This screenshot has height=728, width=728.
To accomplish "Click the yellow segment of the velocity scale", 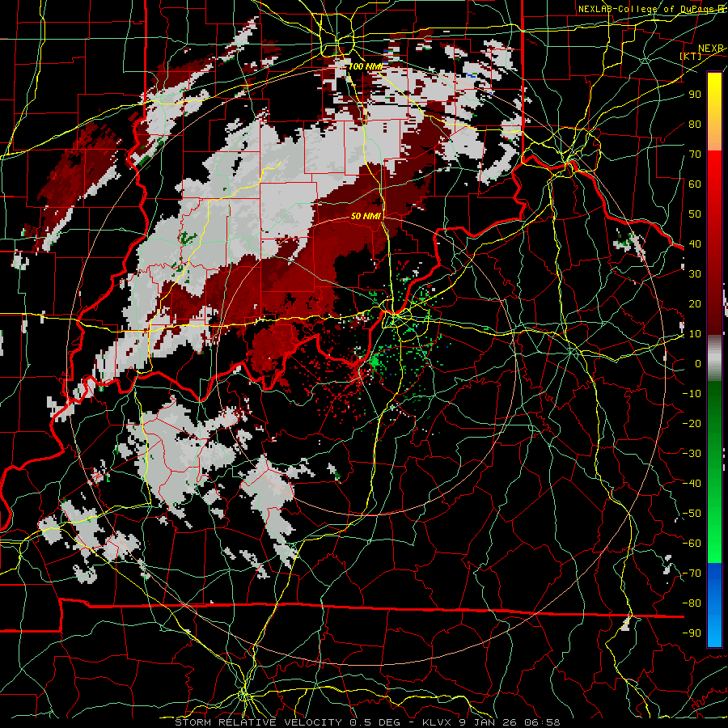I will coord(714,99).
